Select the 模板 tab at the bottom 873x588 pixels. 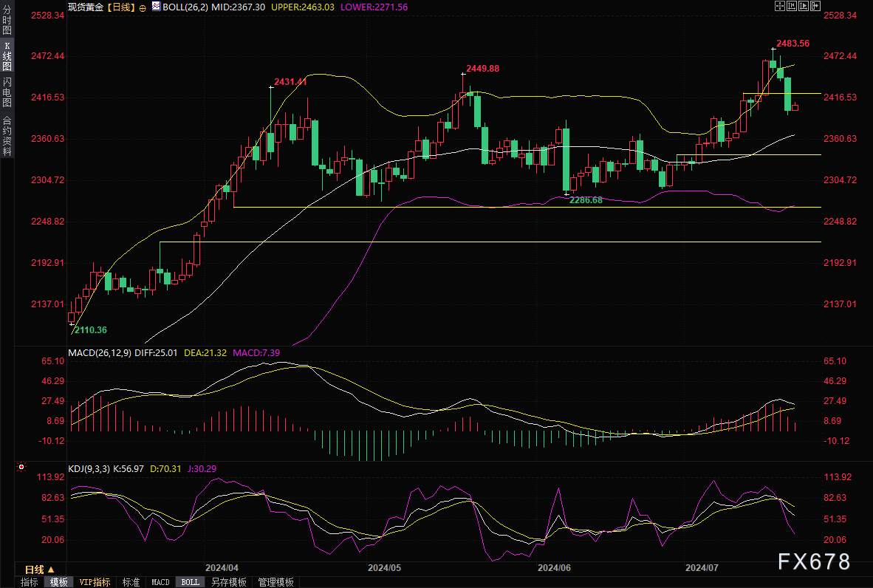tap(59, 582)
